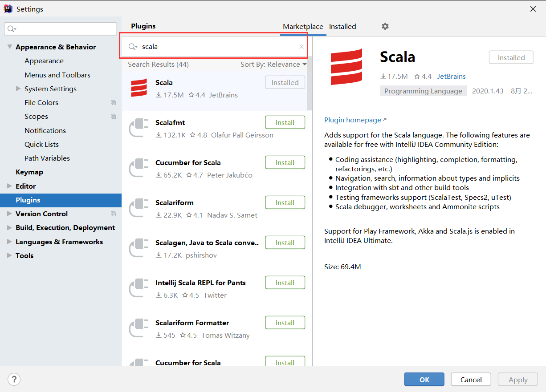Open Quick Lists settings
The height and width of the screenshot is (392, 546).
[41, 144]
